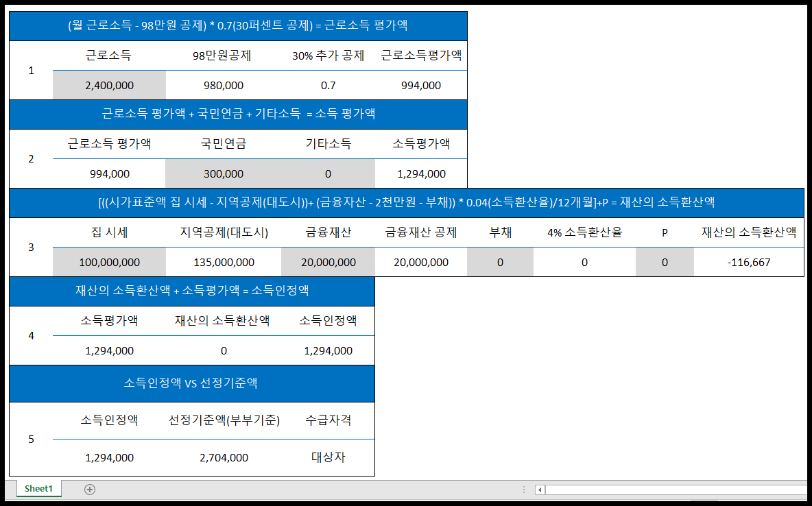The width and height of the screenshot is (812, 506).
Task: Click the three-dot tab bar splitter handle
Action: [524, 490]
